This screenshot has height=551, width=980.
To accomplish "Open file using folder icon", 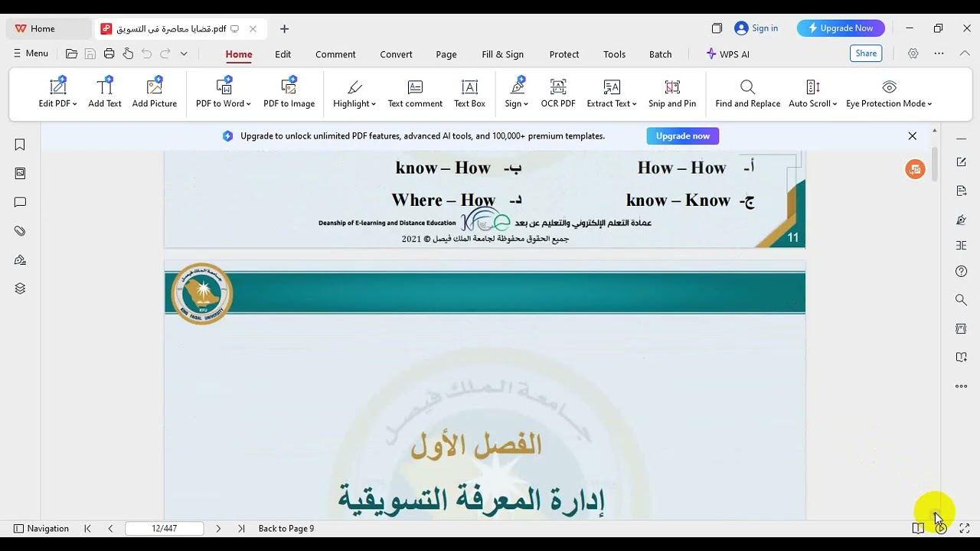I will pos(71,54).
